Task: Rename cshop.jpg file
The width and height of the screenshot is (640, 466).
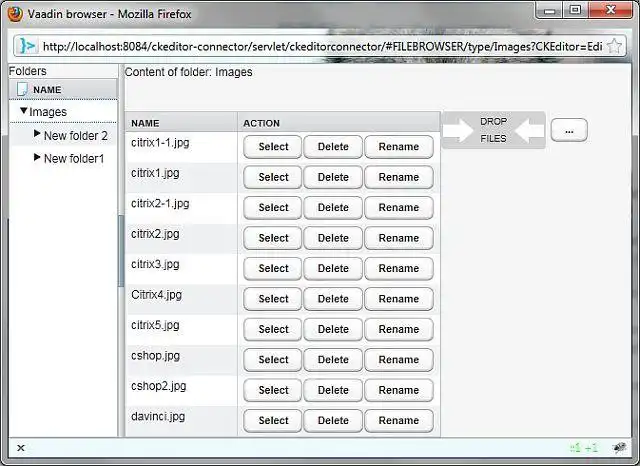Action: pyautogui.click(x=399, y=359)
